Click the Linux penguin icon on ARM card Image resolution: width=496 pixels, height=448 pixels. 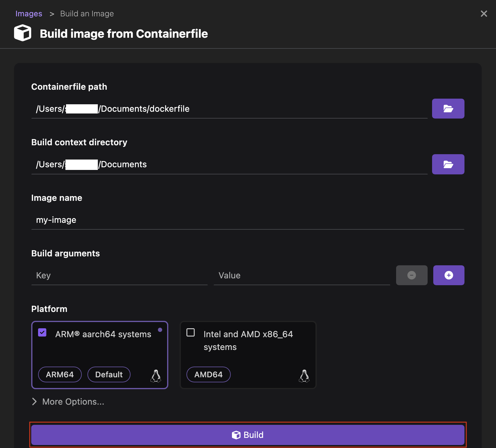156,376
